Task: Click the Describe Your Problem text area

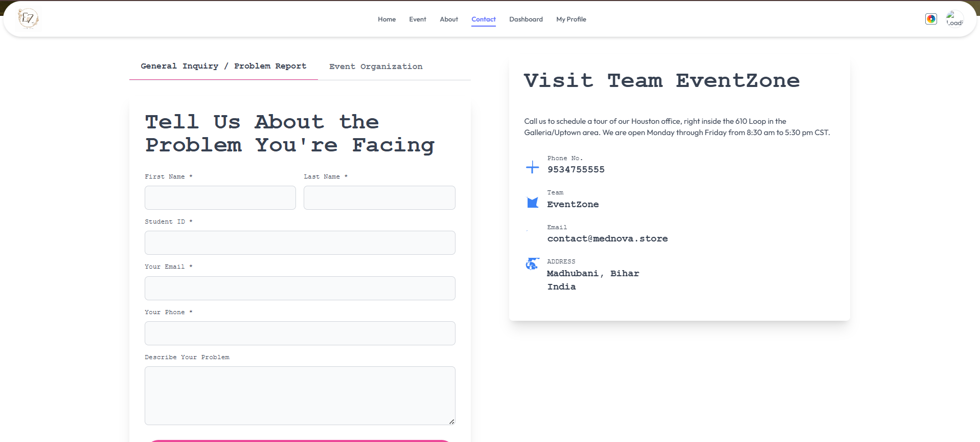Action: (300, 395)
